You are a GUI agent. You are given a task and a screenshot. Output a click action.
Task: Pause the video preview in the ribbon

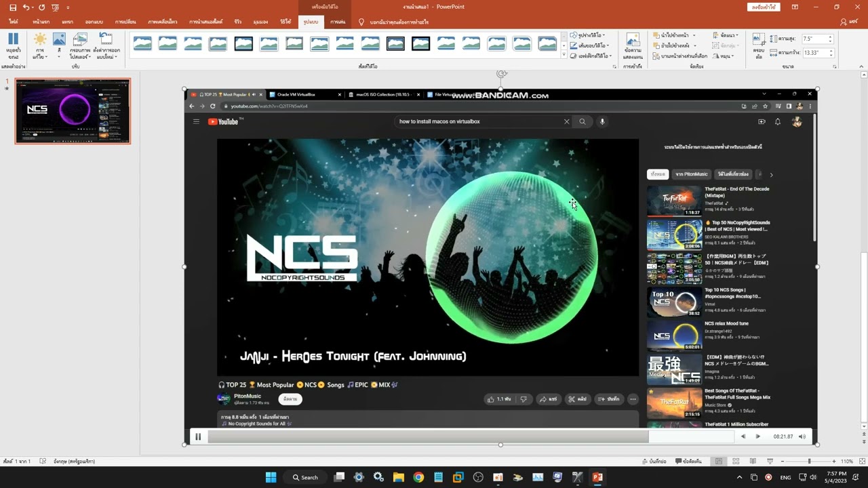[13, 46]
